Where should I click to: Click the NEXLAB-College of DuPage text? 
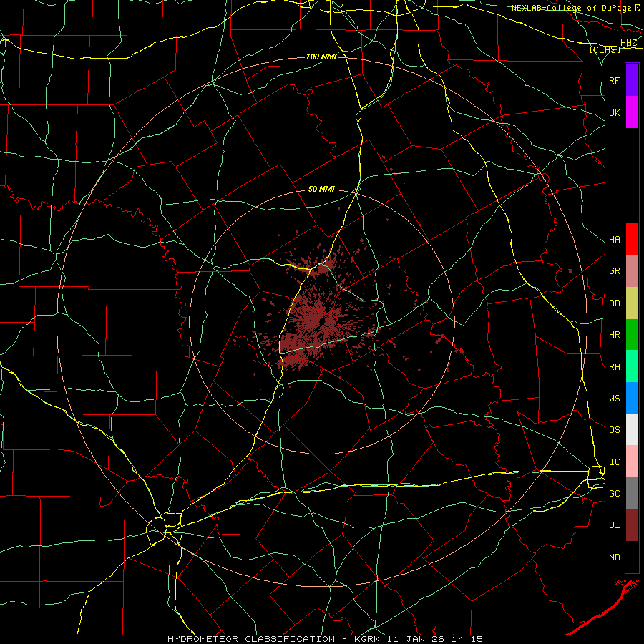pos(571,8)
